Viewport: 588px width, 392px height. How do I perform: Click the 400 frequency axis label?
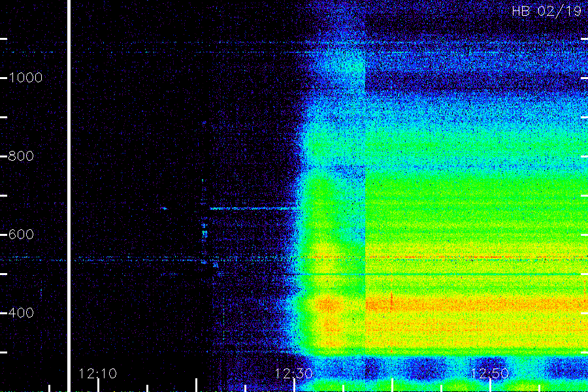(21, 313)
